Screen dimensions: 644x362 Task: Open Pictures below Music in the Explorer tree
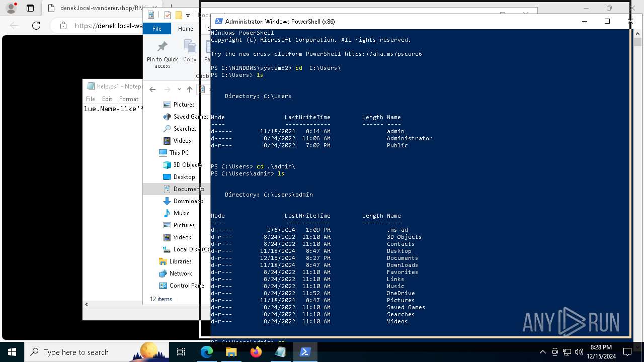(179, 225)
